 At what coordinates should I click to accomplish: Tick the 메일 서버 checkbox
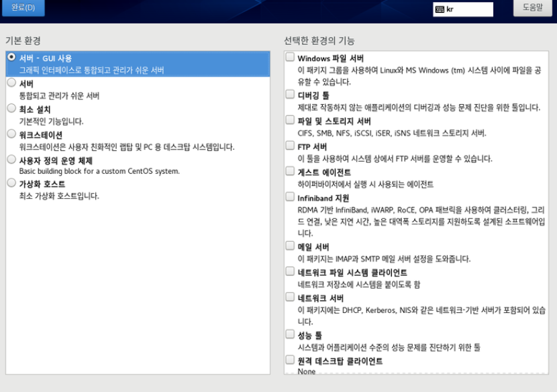[x=290, y=246]
